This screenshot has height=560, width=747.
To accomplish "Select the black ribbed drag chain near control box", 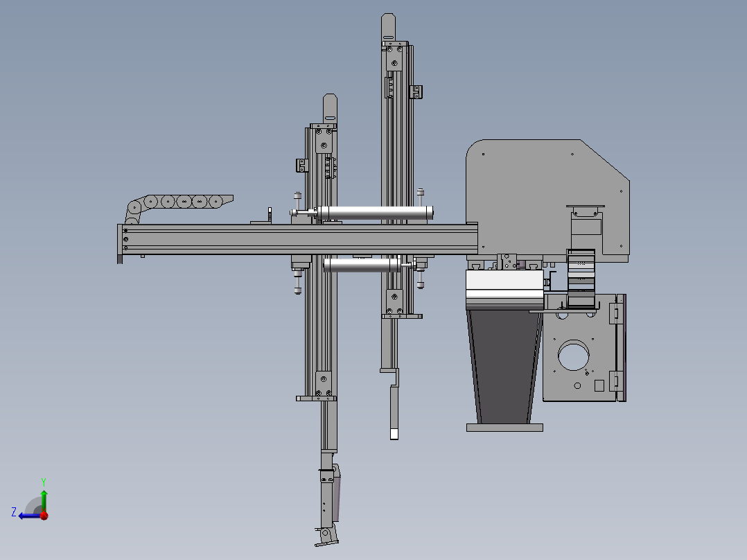I will click(581, 279).
